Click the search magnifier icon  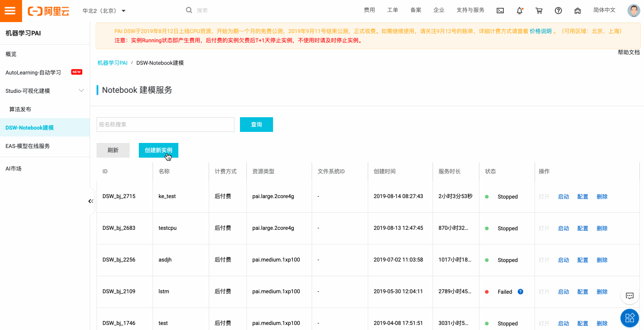pos(189,10)
